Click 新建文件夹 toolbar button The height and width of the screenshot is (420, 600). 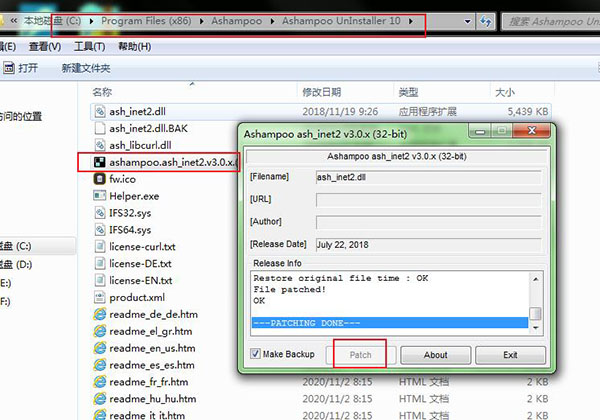click(x=86, y=68)
